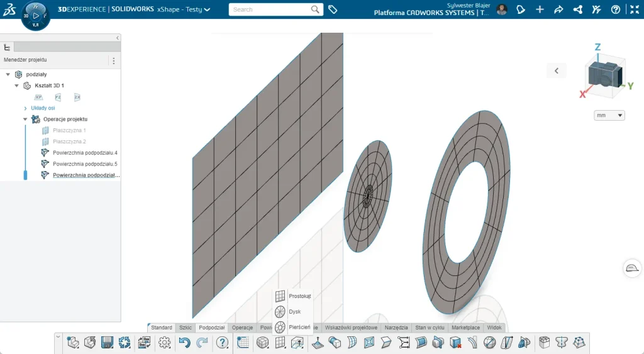Click the ZX plane icon in tree
Image resolution: width=644 pixels, height=354 pixels.
click(77, 97)
